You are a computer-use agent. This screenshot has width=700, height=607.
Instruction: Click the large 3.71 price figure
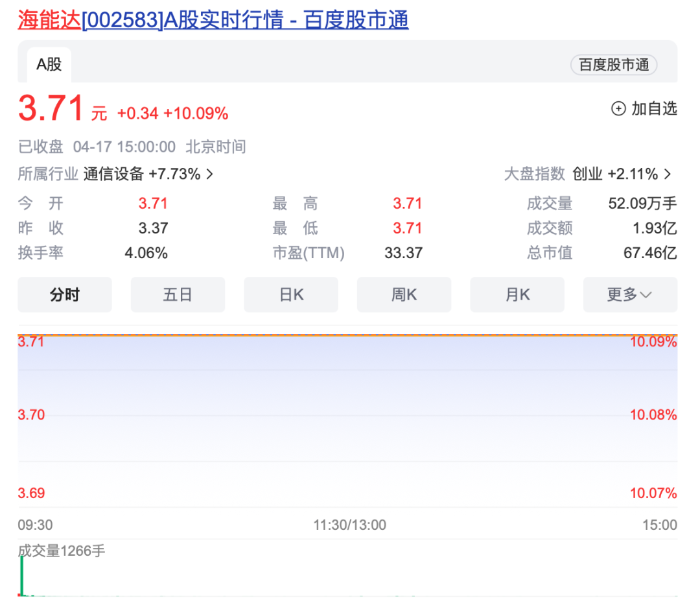click(x=51, y=108)
